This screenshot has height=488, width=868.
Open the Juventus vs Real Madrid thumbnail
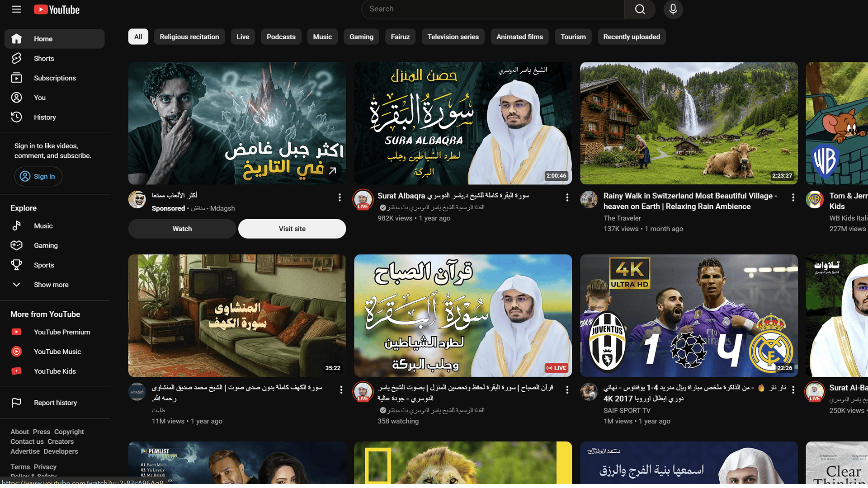click(x=689, y=315)
